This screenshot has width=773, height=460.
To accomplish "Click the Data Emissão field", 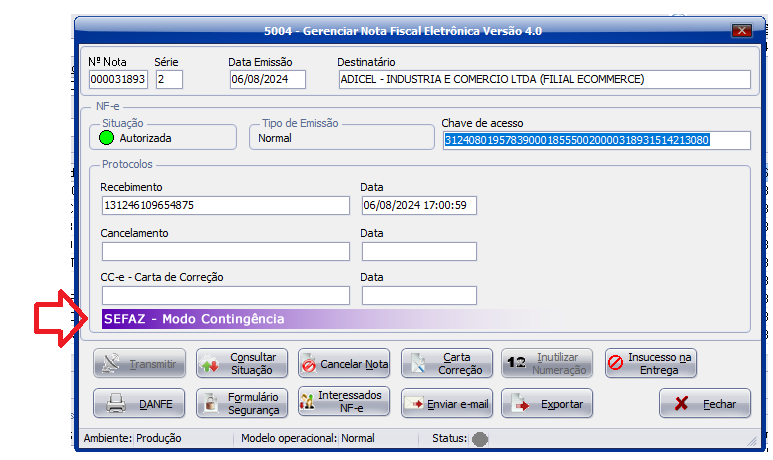I will 267,80.
